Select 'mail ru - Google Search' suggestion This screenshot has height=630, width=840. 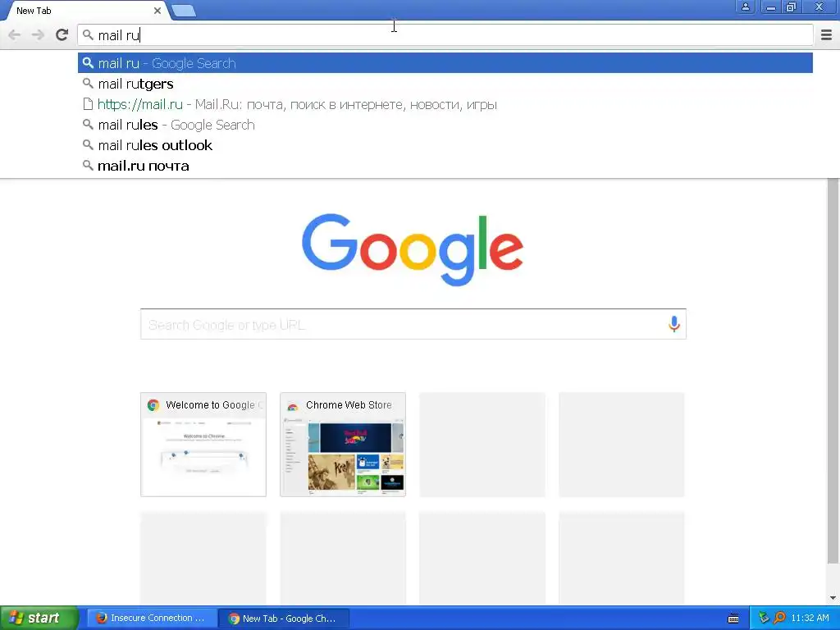tap(445, 63)
